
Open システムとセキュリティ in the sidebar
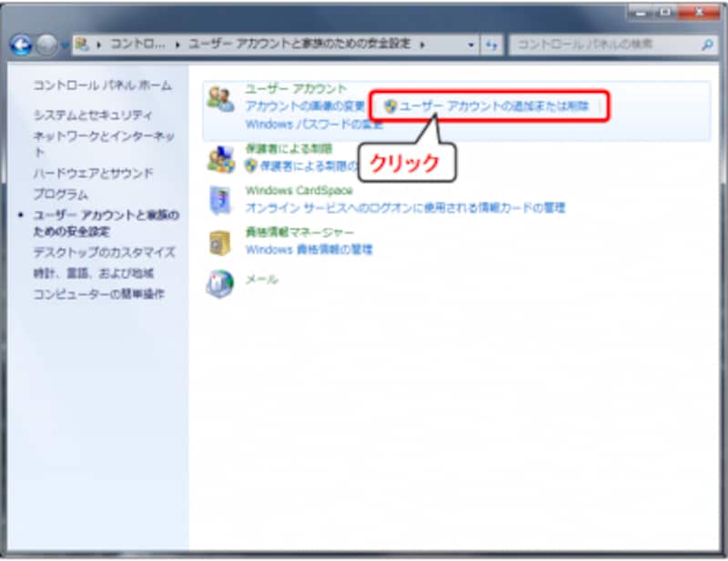point(93,115)
